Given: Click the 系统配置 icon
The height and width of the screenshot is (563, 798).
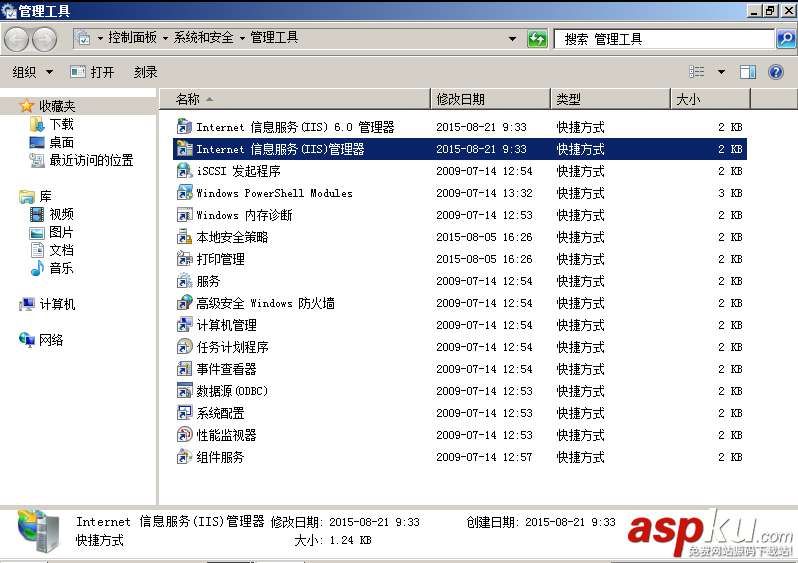Looking at the screenshot, I should (184, 413).
